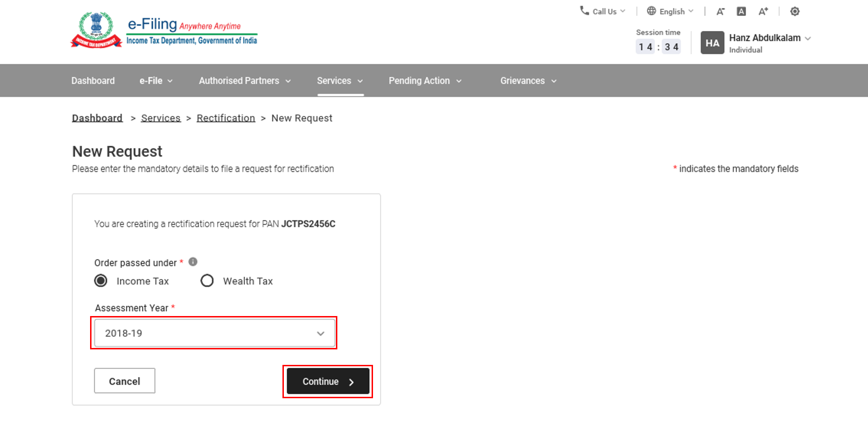The image size is (868, 448).
Task: Click the info icon beside Order passed under
Action: (193, 262)
